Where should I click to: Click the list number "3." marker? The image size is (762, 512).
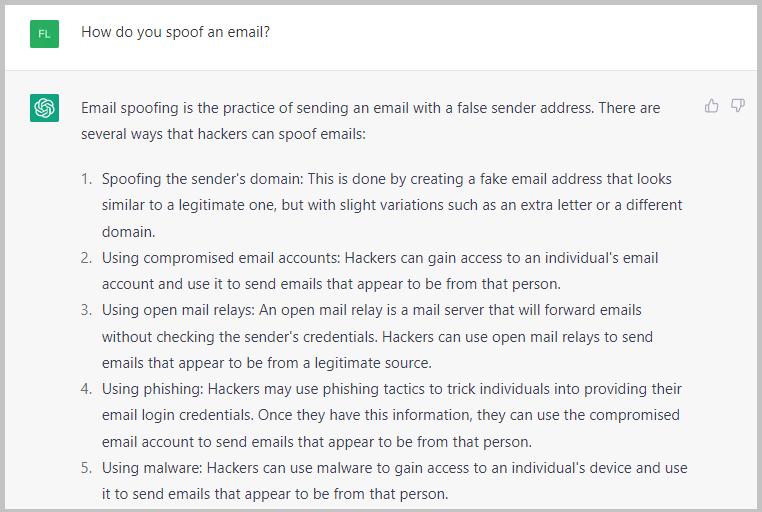pyautogui.click(x=86, y=310)
